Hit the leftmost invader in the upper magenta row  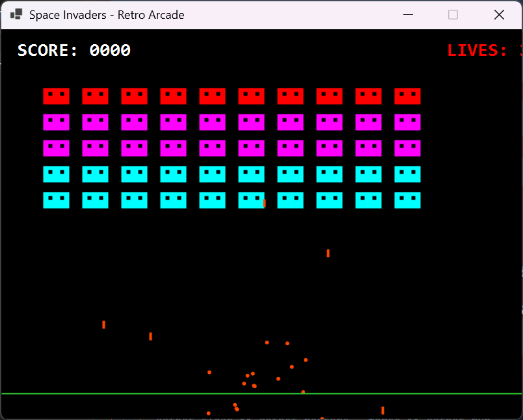57,122
